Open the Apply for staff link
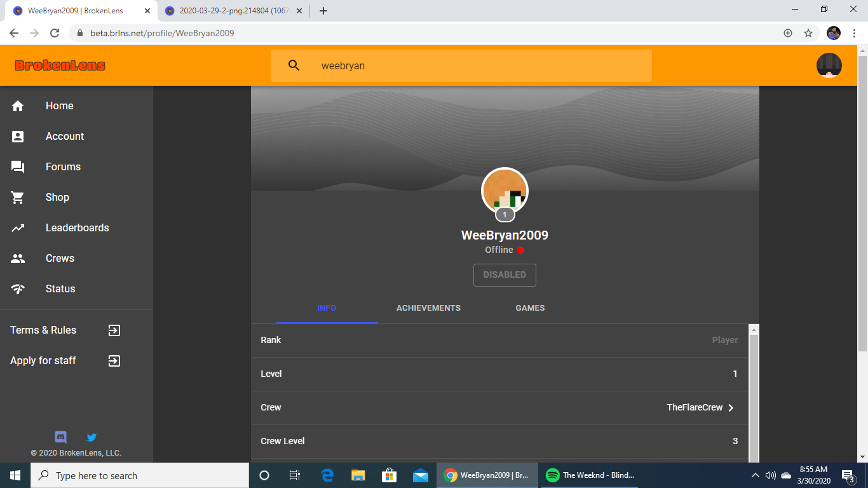Screen dimensions: 868x488 coord(43,361)
